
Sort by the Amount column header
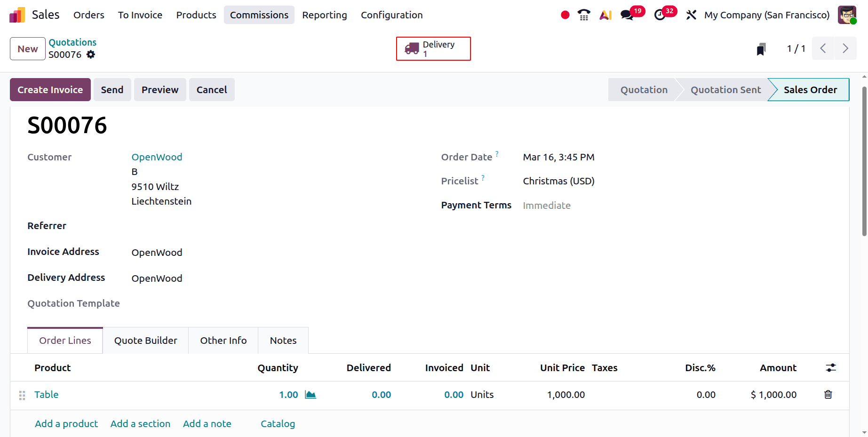(778, 368)
